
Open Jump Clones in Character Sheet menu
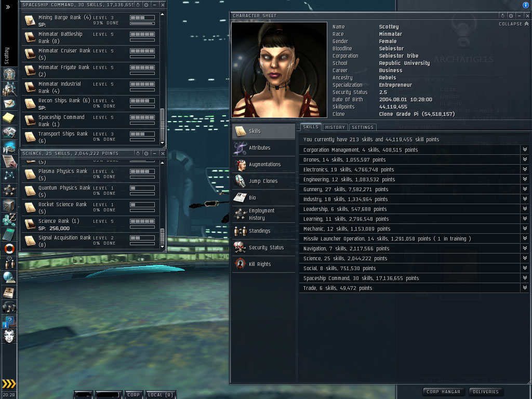(263, 181)
